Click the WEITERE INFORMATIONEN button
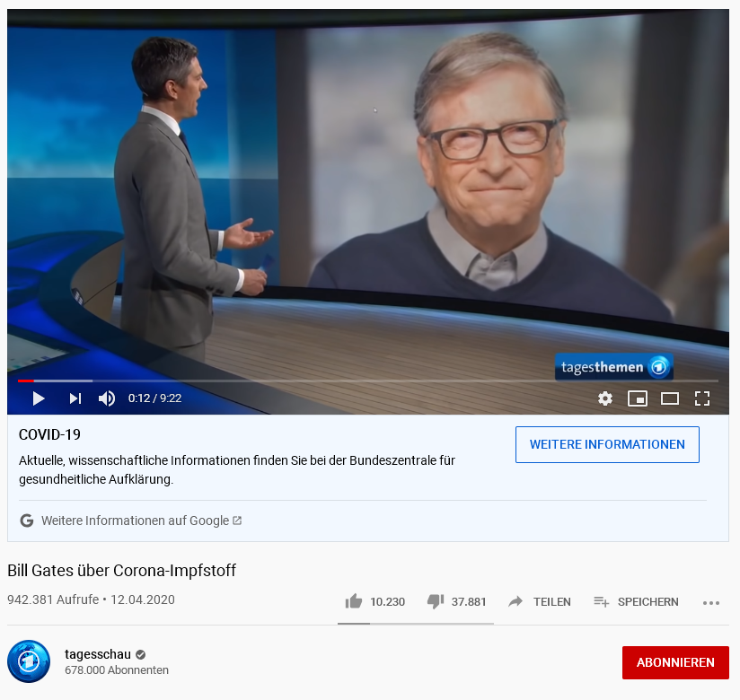This screenshot has height=700, width=740. (x=607, y=444)
